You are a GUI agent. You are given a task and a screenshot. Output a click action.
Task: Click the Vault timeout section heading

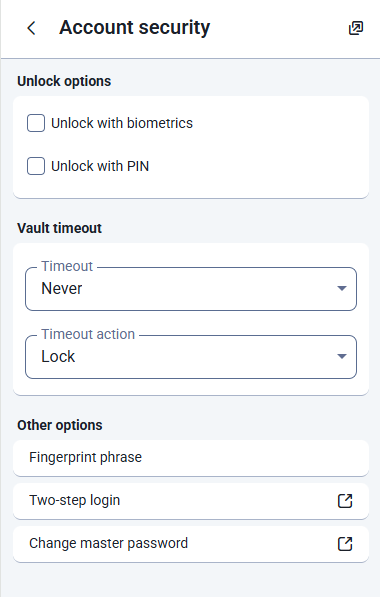click(59, 228)
